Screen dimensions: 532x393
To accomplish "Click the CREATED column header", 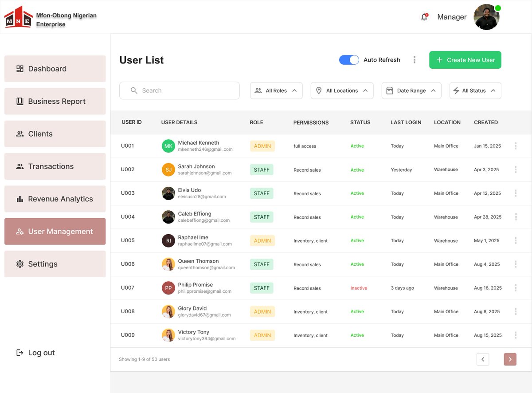I will [486, 122].
